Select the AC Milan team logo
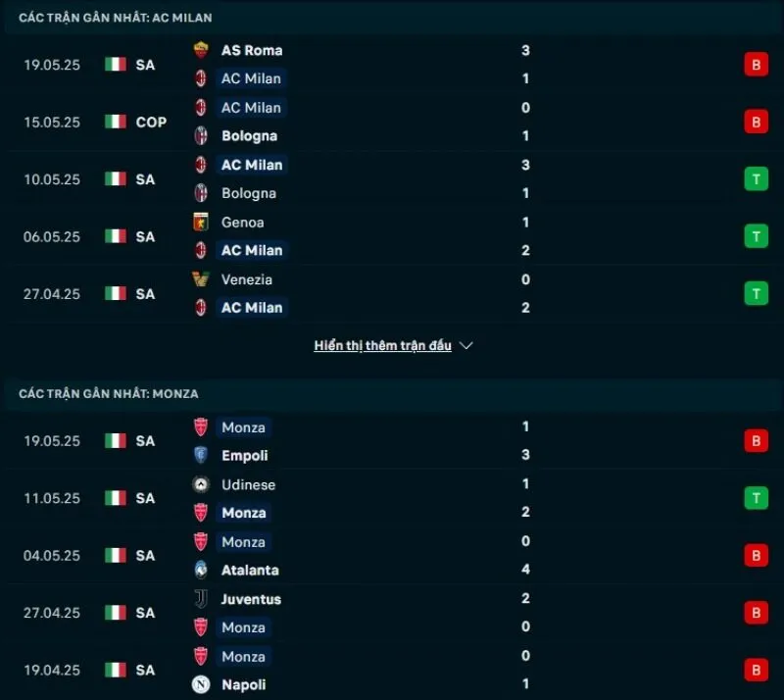 (202, 78)
